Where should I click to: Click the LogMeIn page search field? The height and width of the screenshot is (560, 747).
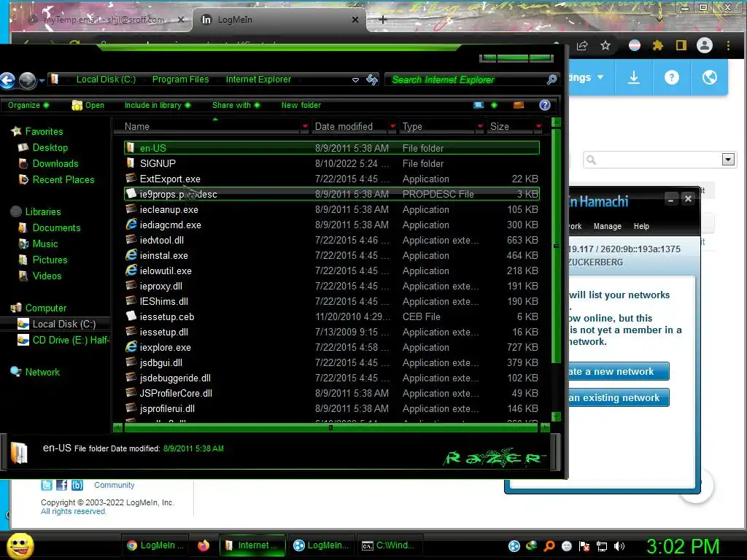(x=651, y=160)
